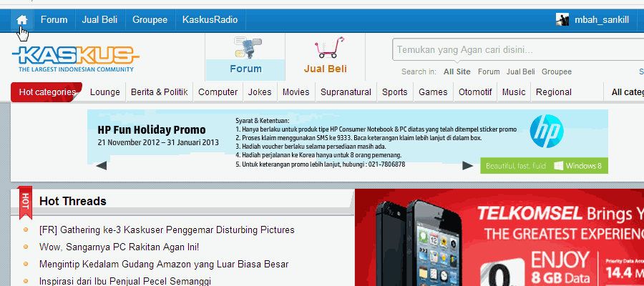Open thread 'Wow, Sangarnya PC Rakitan Agan Ini!'
This screenshot has height=286, width=644.
pyautogui.click(x=119, y=247)
